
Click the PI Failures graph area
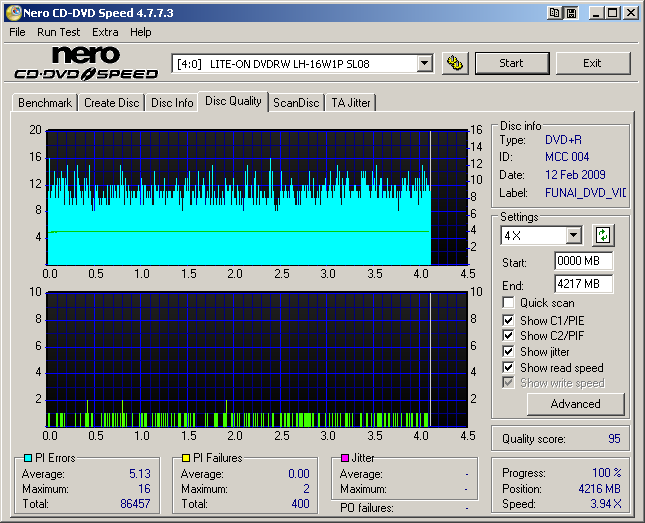pos(258,360)
